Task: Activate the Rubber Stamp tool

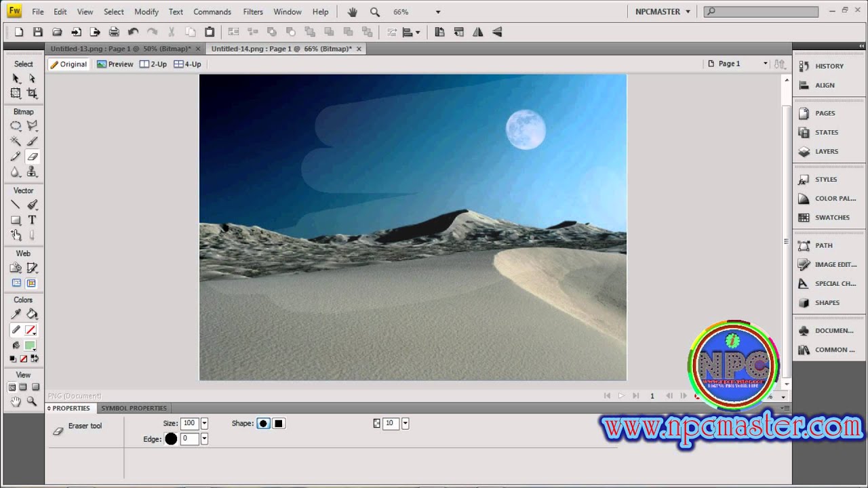Action: point(32,172)
